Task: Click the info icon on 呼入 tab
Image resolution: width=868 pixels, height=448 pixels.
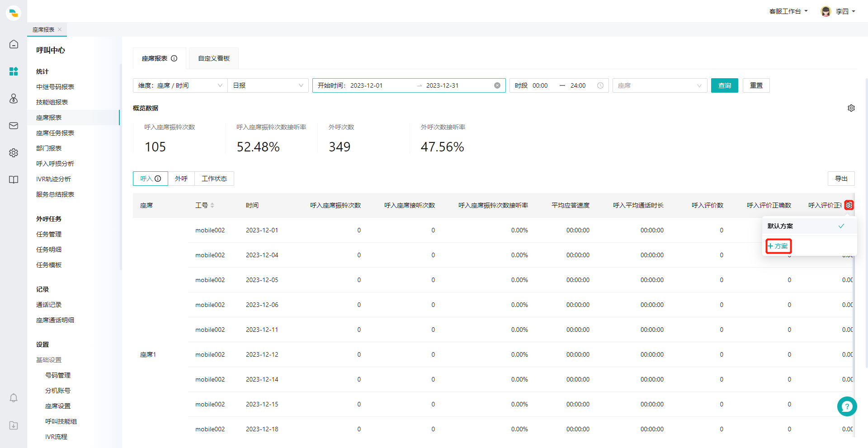Action: point(158,179)
